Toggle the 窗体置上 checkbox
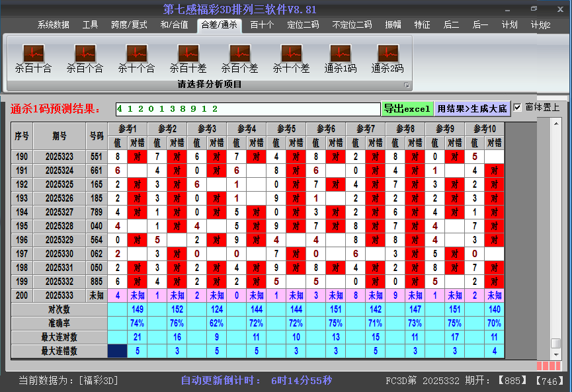The width and height of the screenshot is (572, 392). [518, 108]
